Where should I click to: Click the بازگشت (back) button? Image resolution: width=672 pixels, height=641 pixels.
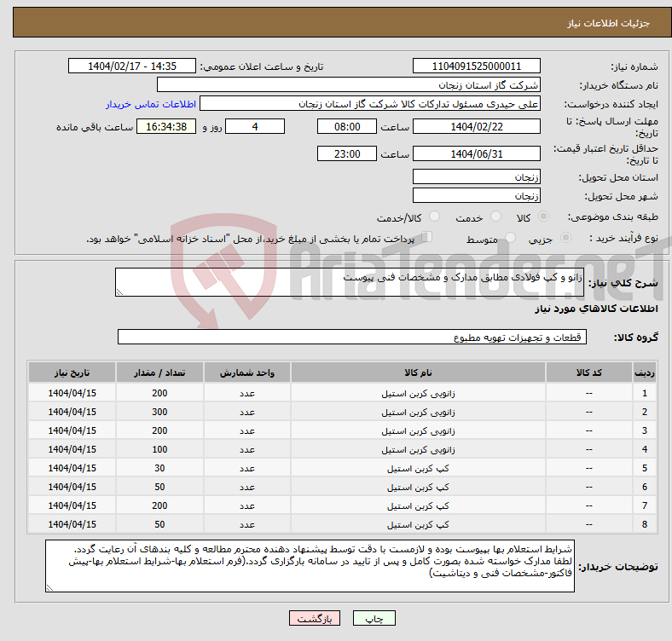(x=315, y=618)
